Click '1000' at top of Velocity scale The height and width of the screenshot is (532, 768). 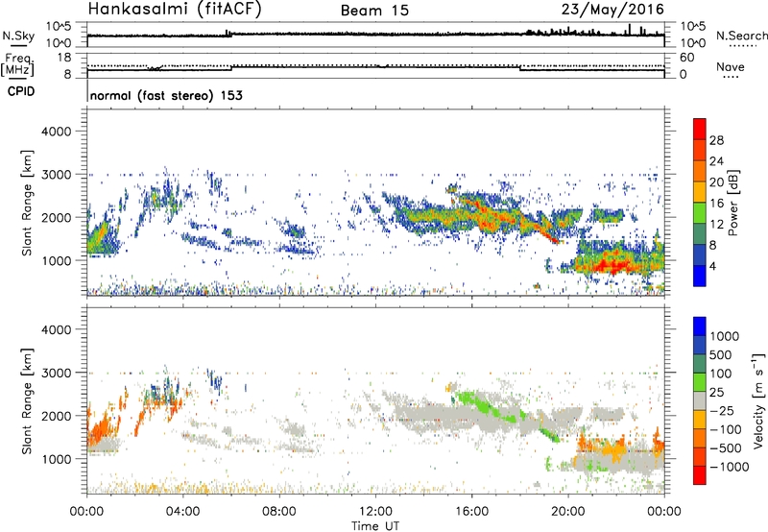(725, 336)
